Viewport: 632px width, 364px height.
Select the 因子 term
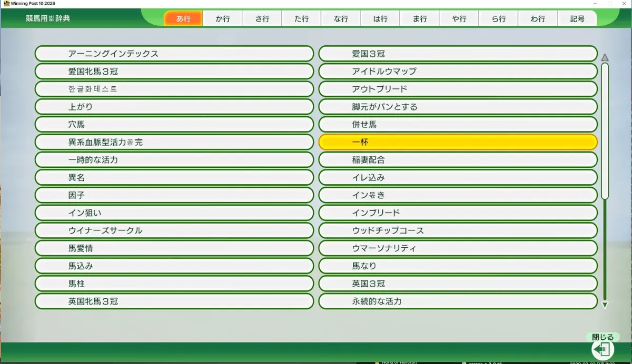tap(174, 195)
